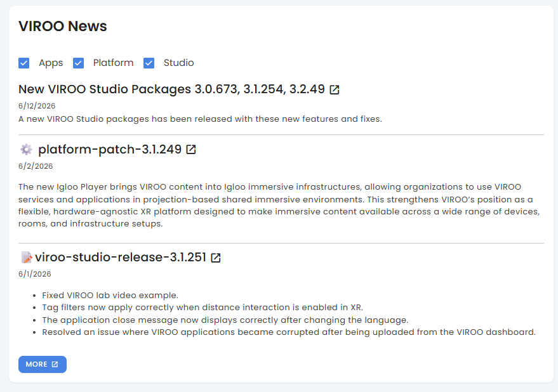The height and width of the screenshot is (392, 558).
Task: Click 'The application close message' bullet
Action: point(225,320)
